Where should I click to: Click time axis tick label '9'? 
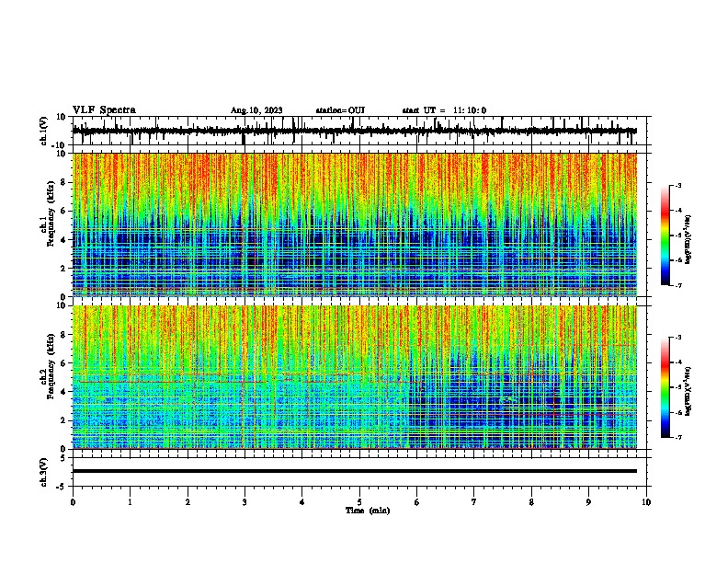click(x=588, y=502)
